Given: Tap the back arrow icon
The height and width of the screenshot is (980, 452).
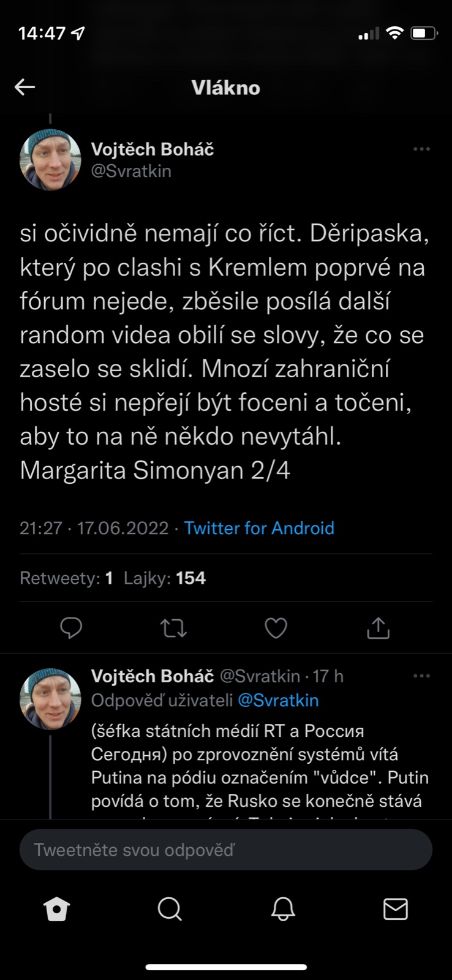Looking at the screenshot, I should coord(25,88).
